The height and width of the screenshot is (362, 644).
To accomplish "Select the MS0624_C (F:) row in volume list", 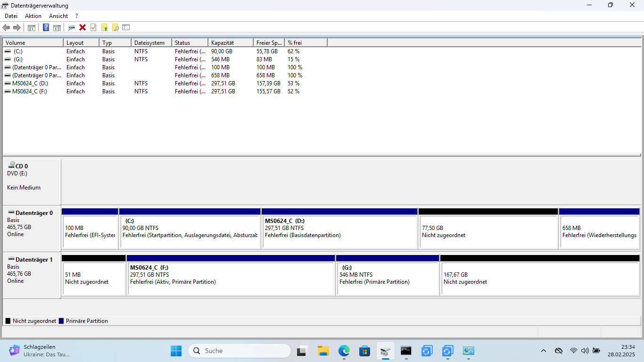I will pyautogui.click(x=165, y=91).
